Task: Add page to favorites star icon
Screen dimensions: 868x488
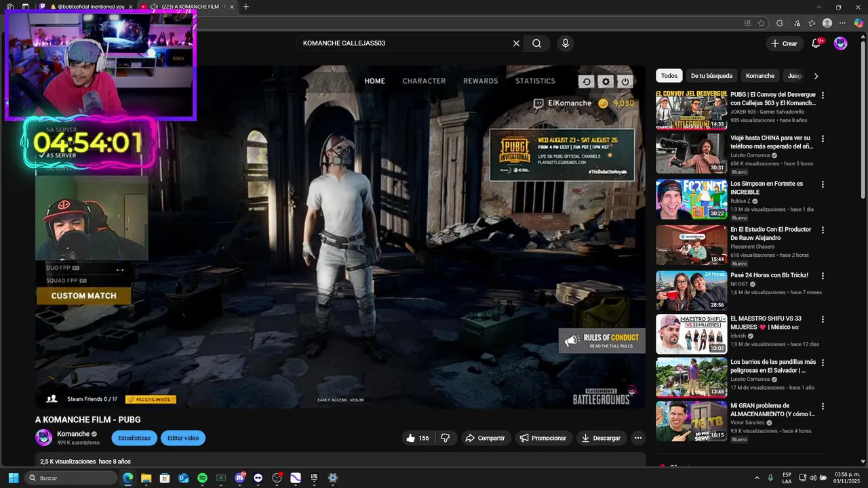Action: (762, 23)
